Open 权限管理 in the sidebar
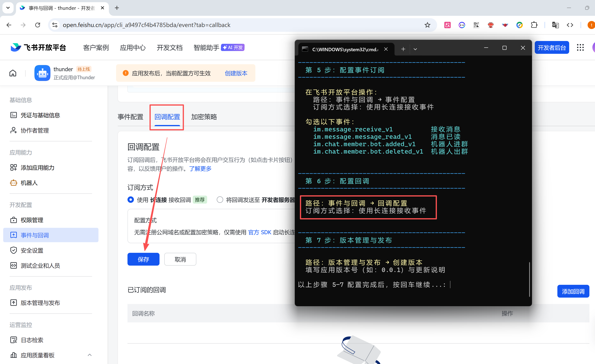The image size is (595, 364). point(32,220)
